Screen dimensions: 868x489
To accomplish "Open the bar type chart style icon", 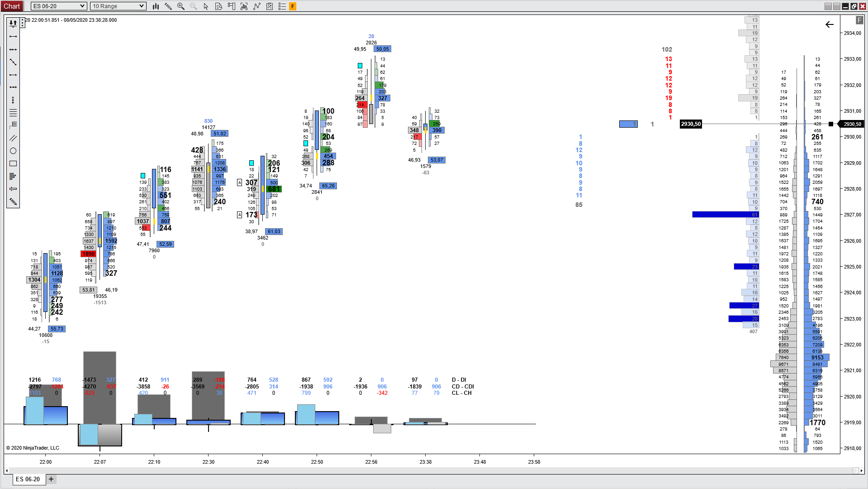I will coord(156,6).
